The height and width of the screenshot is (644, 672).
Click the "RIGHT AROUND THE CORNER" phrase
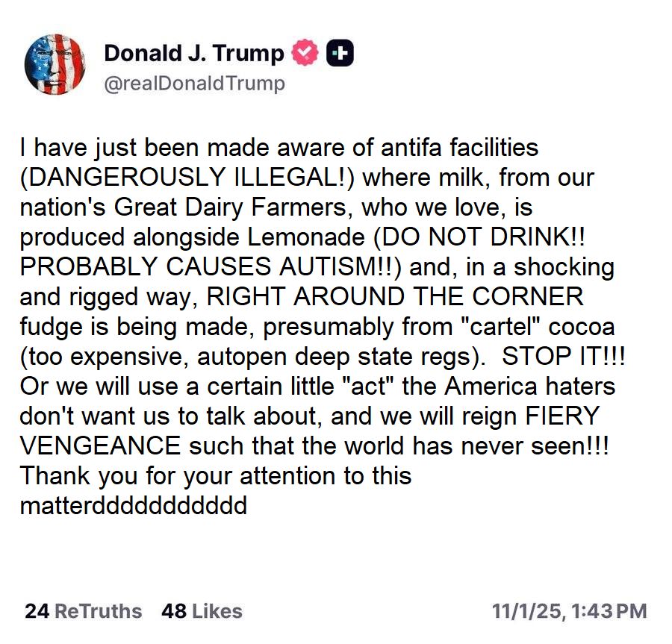tap(394, 297)
